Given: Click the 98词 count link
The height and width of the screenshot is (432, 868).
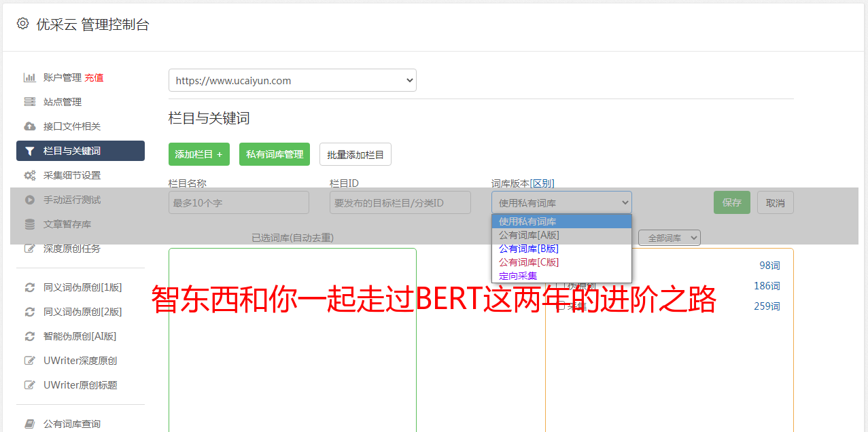Looking at the screenshot, I should [x=769, y=266].
